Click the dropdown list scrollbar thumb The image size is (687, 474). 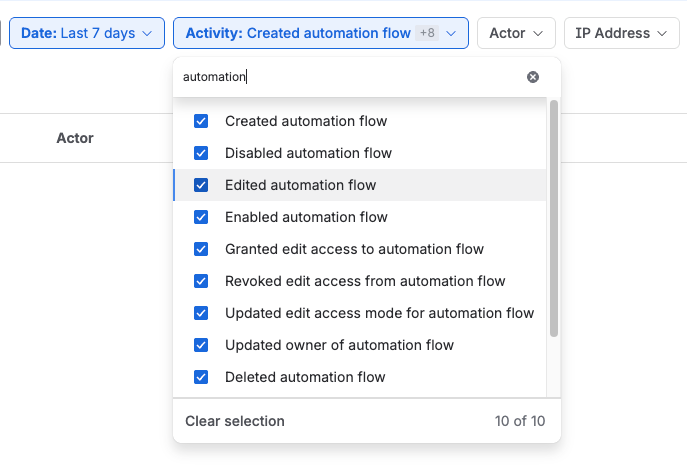click(x=554, y=218)
